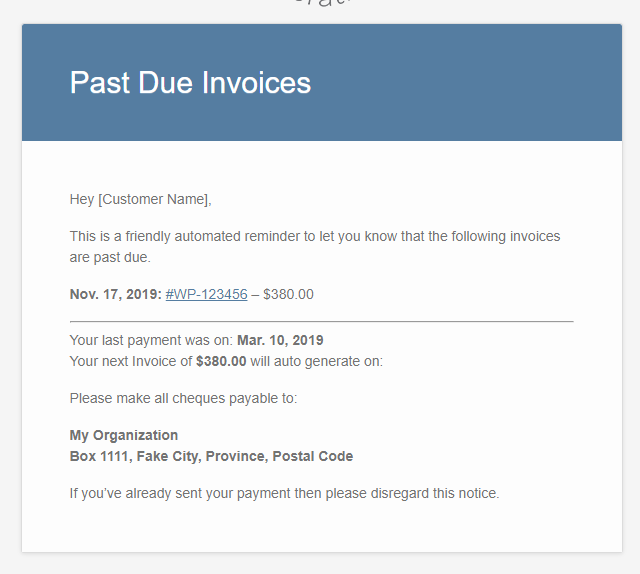The image size is (640, 574).
Task: Click the 'are past due.' text line
Action: coord(110,258)
